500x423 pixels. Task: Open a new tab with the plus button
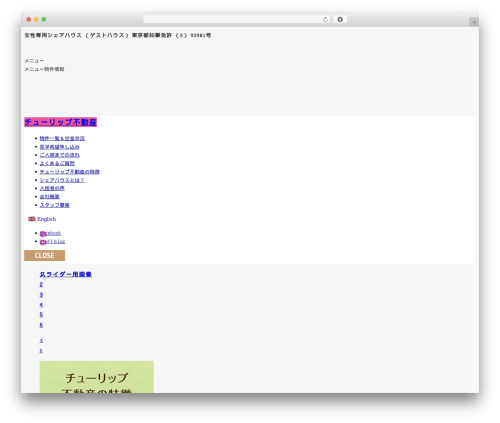(x=474, y=22)
